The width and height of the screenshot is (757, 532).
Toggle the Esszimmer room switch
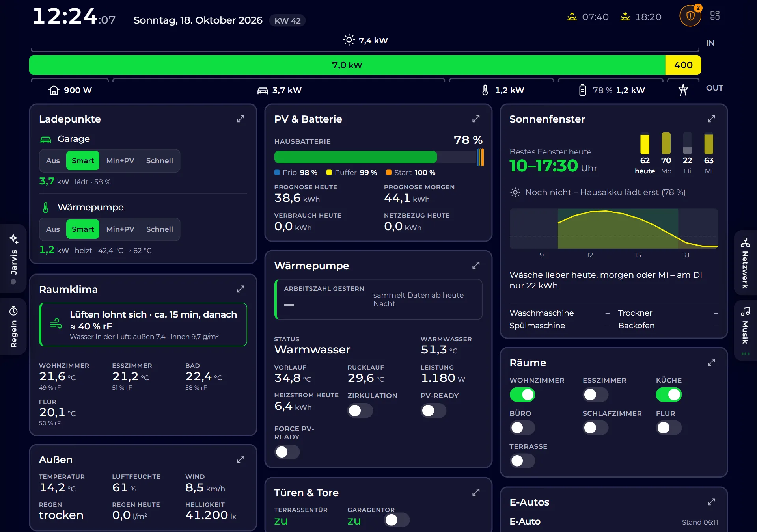pyautogui.click(x=595, y=394)
